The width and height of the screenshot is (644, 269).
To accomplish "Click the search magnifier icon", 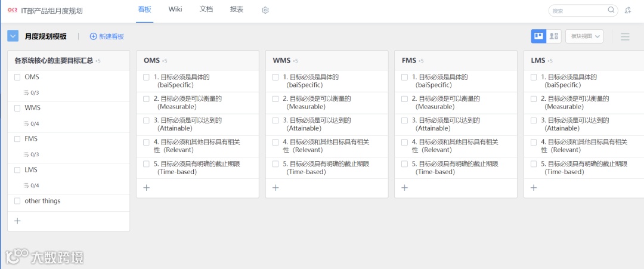I will 611,10.
